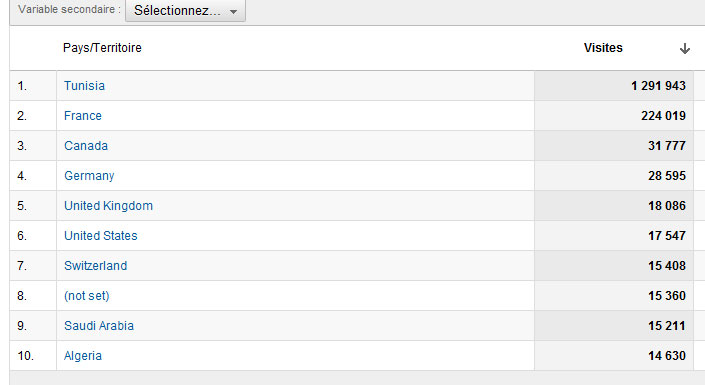Viewport: 705px width, 385px height.
Task: Sort by the Visites column header
Action: pyautogui.click(x=603, y=48)
